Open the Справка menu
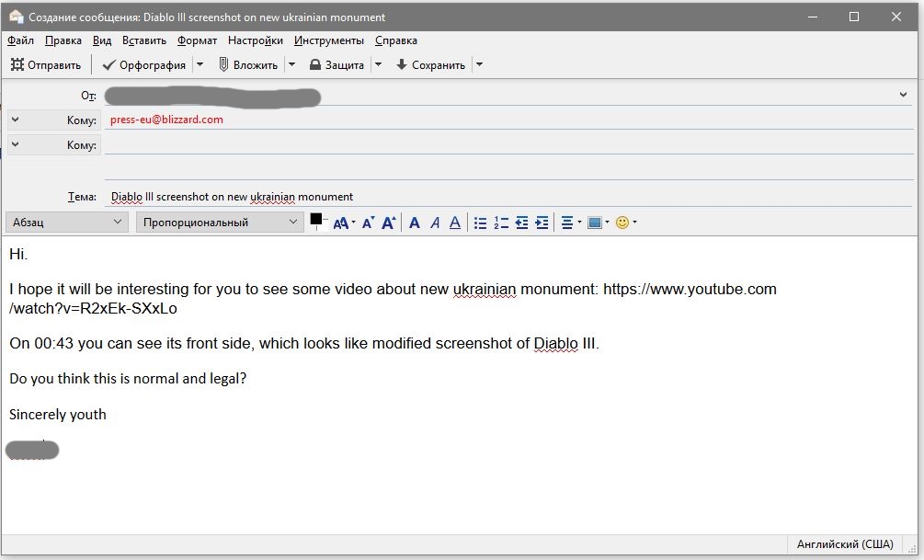This screenshot has width=924, height=560. (396, 40)
